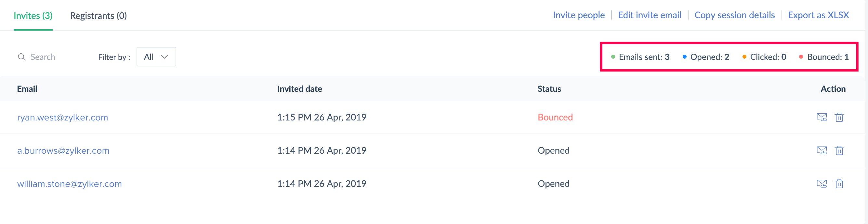Delete the ryan.west@zylker.com invite
This screenshot has height=224, width=868.
(839, 118)
